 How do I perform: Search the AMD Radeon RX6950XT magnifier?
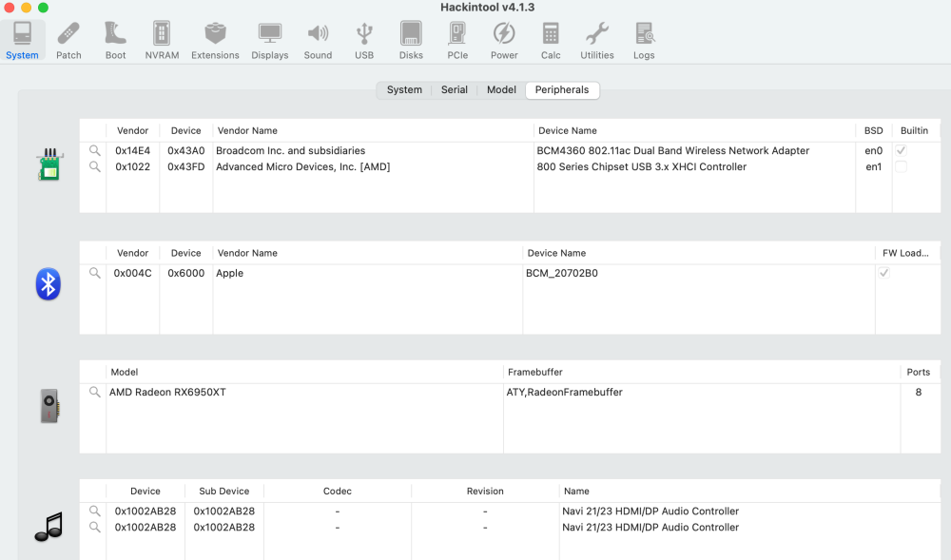94,392
